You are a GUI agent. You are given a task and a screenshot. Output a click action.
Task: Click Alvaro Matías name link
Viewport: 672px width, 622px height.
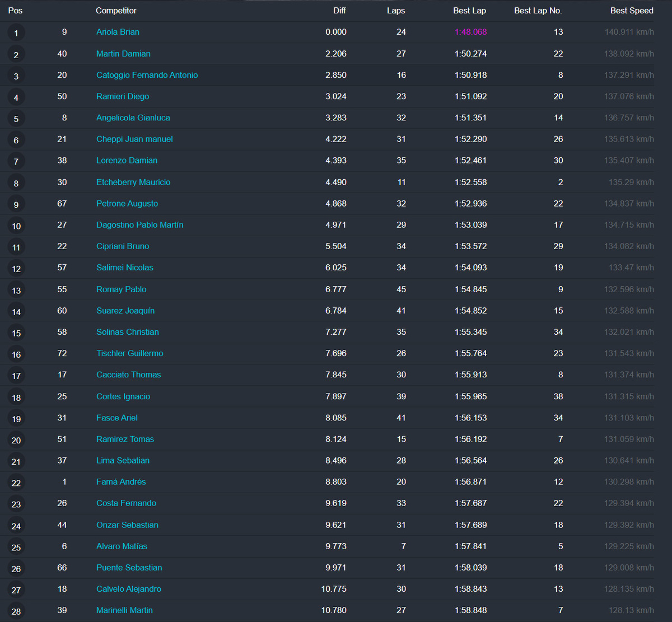point(122,546)
